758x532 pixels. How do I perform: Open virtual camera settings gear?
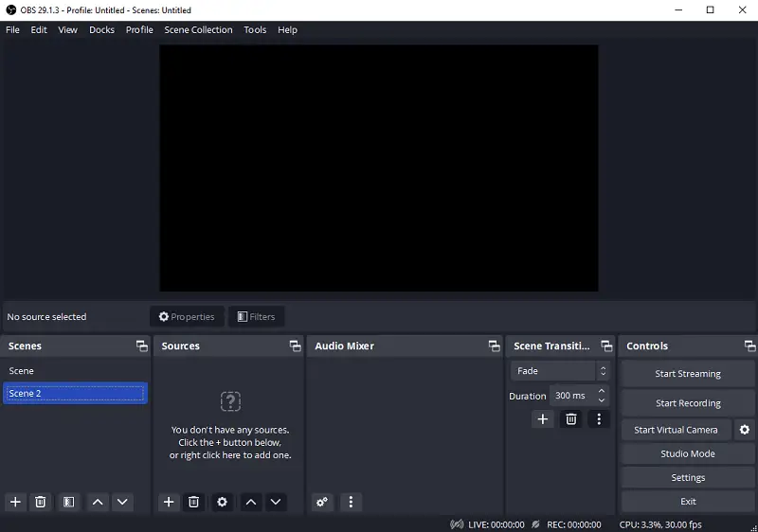tap(745, 430)
